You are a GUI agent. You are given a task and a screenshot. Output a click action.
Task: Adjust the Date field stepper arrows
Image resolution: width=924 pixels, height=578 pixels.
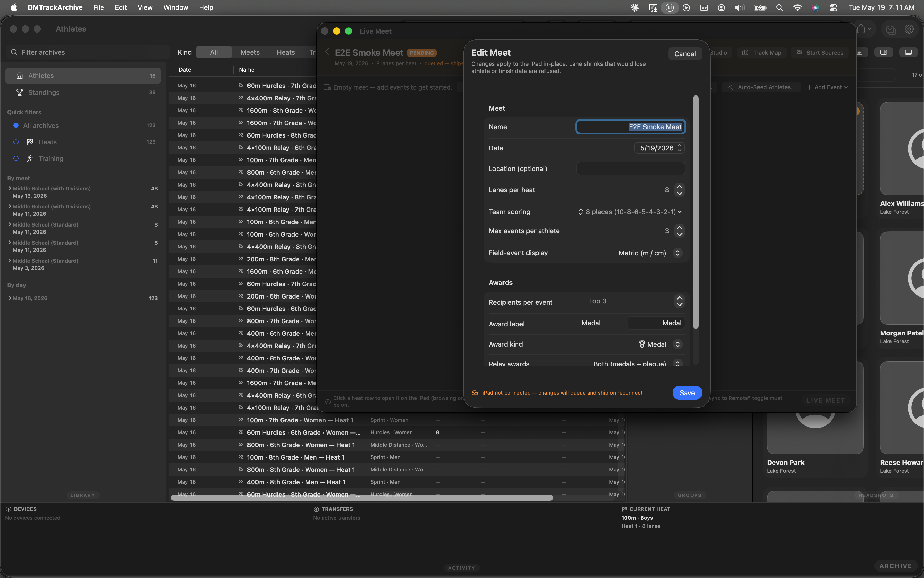pos(679,148)
